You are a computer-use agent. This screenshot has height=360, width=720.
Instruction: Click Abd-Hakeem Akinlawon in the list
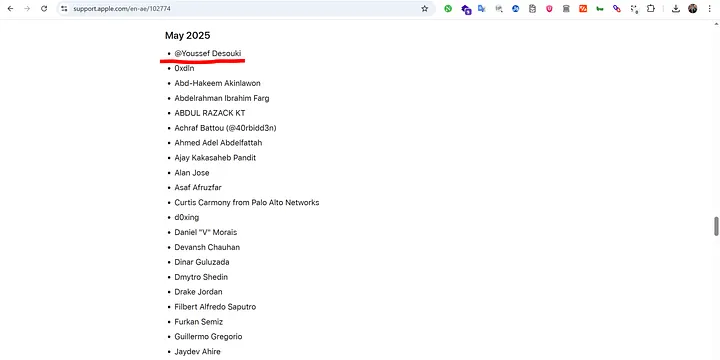pyautogui.click(x=217, y=84)
